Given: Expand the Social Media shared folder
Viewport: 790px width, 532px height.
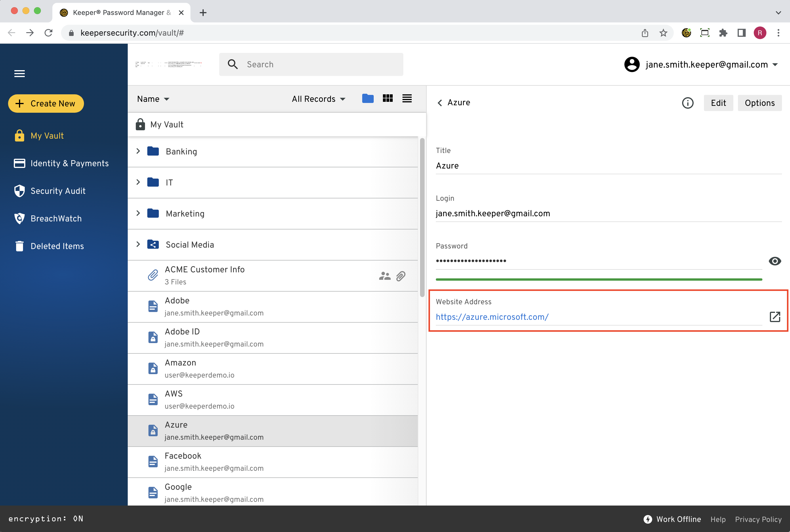Looking at the screenshot, I should (138, 244).
